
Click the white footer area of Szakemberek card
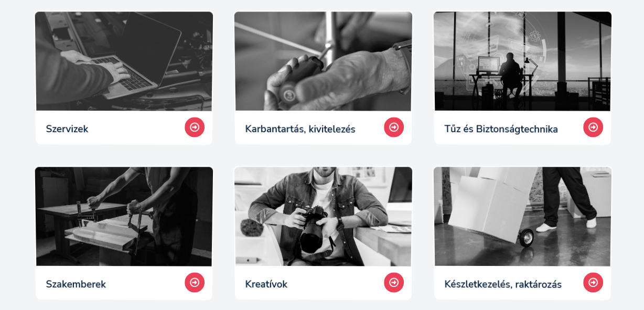click(x=124, y=283)
